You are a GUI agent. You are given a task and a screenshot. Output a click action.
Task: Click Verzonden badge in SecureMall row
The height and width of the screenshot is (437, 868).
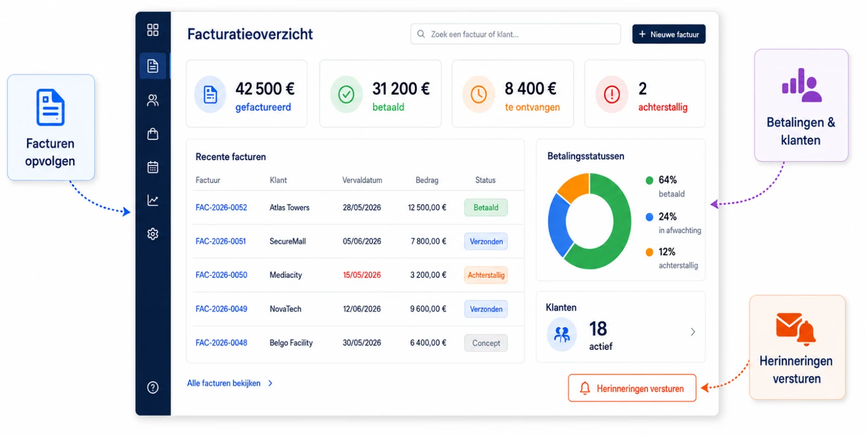(x=486, y=241)
